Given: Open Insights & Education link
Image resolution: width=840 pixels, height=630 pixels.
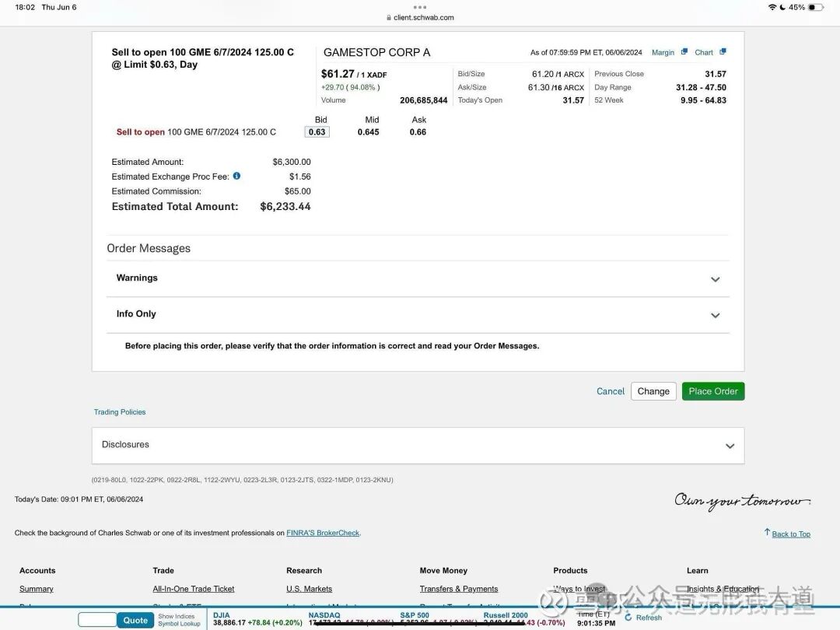Looking at the screenshot, I should [723, 589].
